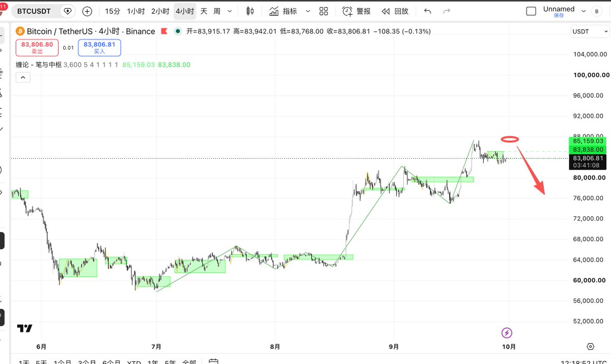Open the B user profile avatar
611x364 pixels.
point(597,11)
